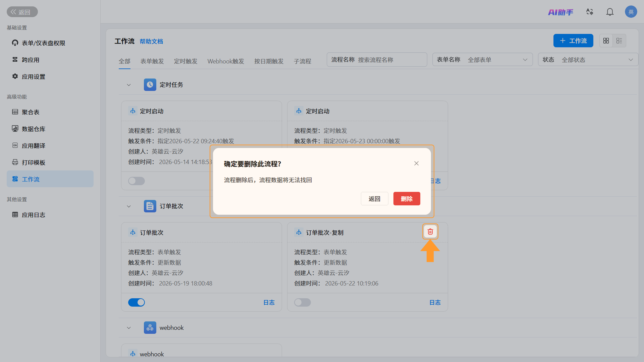Open 表单/仪表盘权限 in sidebar
The height and width of the screenshot is (362, 644).
click(x=50, y=43)
